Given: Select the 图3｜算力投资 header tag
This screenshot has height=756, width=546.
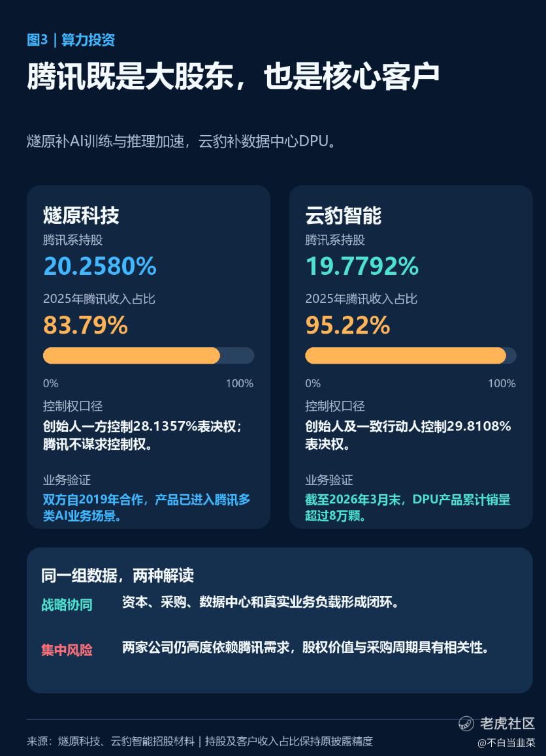Looking at the screenshot, I should 71,40.
